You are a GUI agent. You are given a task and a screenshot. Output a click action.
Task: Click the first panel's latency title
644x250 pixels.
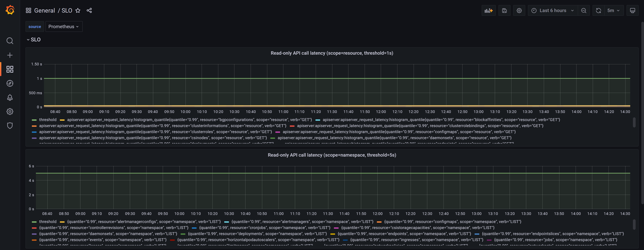click(x=332, y=53)
